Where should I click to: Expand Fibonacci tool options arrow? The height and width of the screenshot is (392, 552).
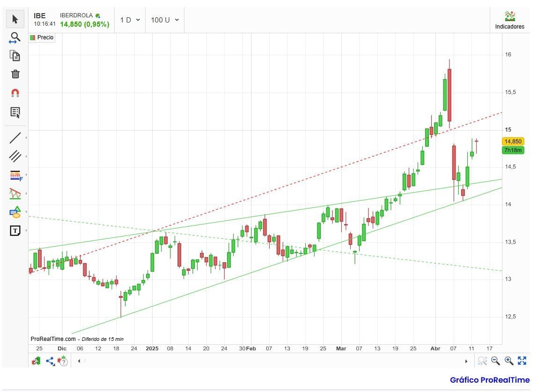[x=26, y=175]
